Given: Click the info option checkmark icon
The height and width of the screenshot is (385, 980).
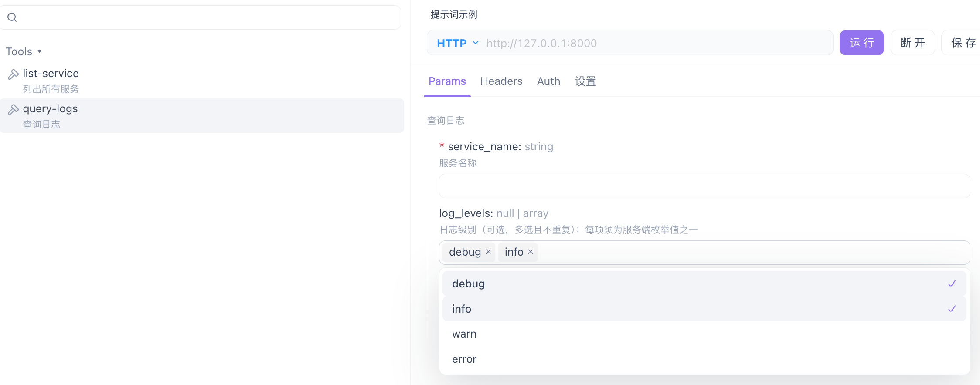Looking at the screenshot, I should pos(952,309).
